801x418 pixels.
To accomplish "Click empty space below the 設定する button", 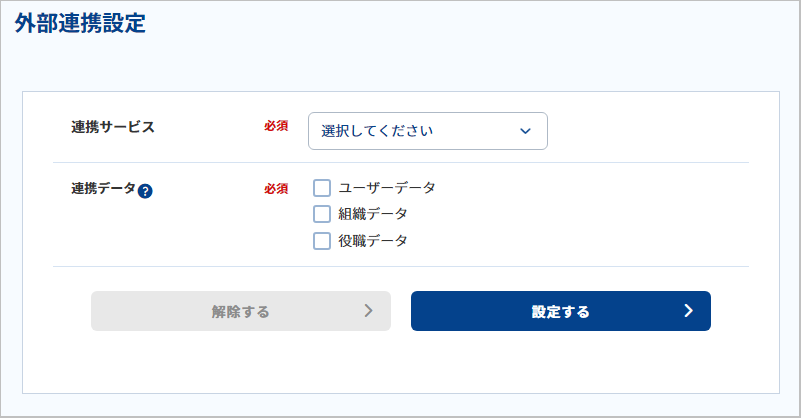I will click(561, 363).
